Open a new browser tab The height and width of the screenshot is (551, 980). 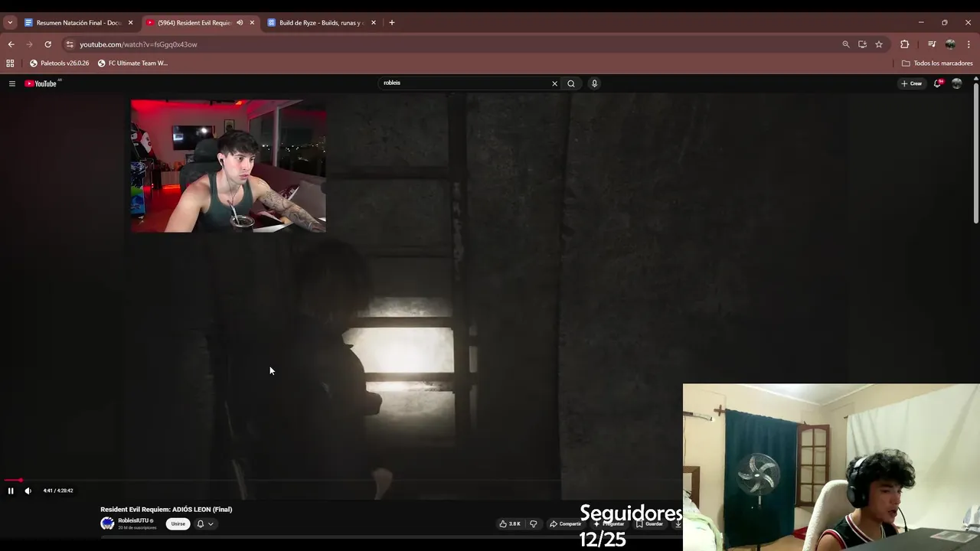pyautogui.click(x=392, y=23)
